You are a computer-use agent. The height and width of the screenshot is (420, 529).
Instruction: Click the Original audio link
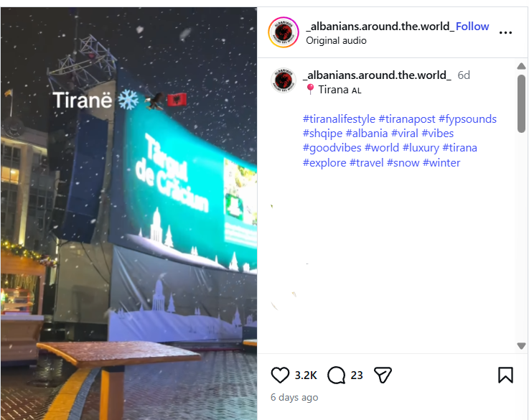point(336,40)
